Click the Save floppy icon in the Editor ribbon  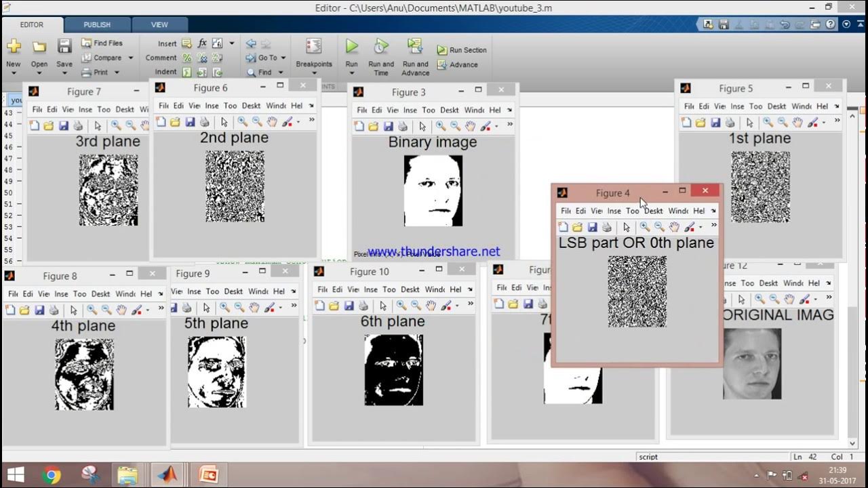(64, 46)
